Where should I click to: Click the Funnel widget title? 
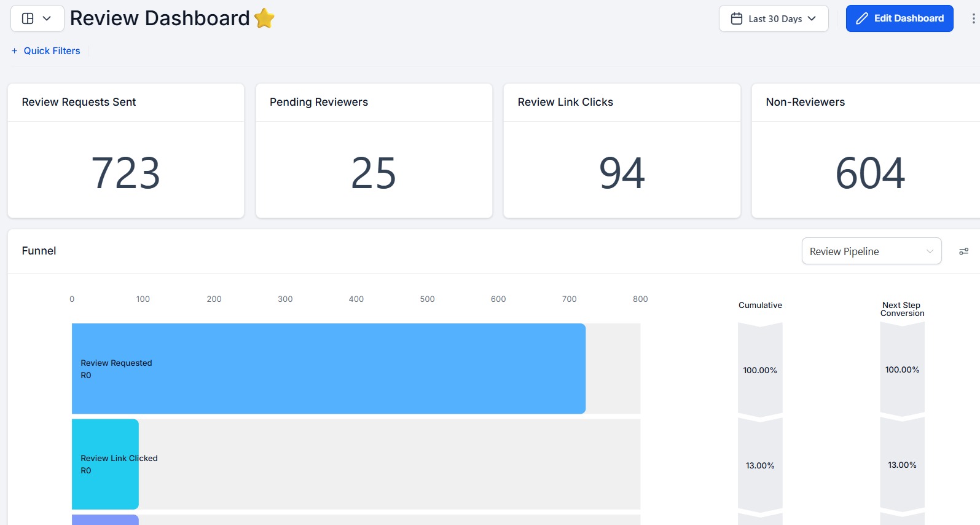[x=39, y=251]
